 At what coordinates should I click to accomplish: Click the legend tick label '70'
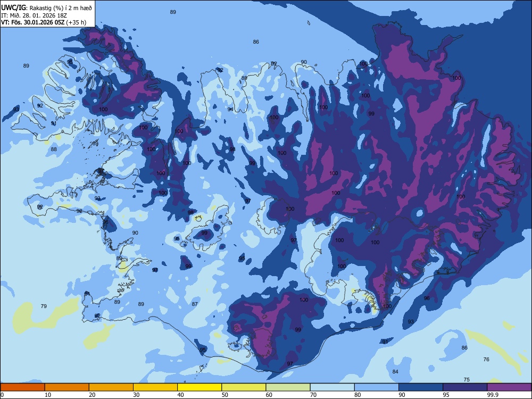click(313, 395)
